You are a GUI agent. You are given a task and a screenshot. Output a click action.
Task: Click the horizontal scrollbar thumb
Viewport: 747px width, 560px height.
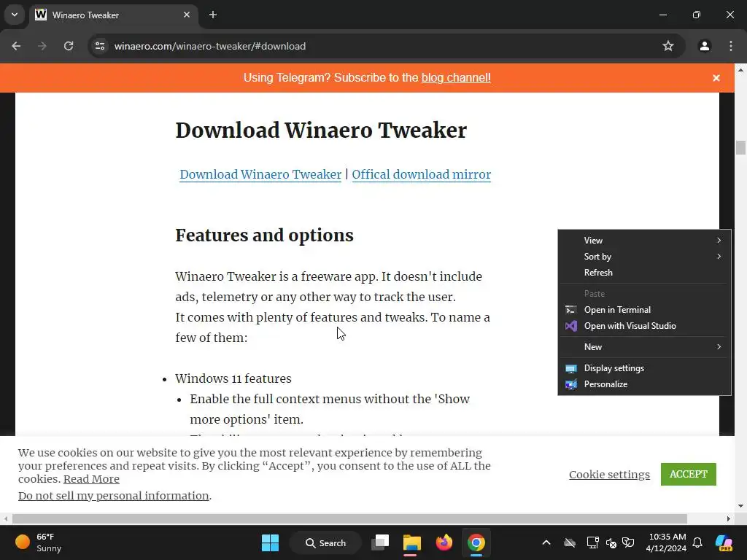349,518
